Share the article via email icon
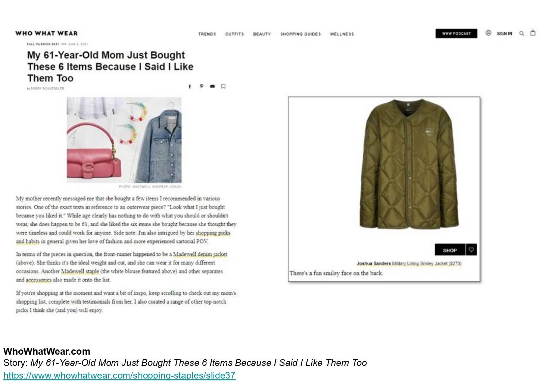 [212, 86]
